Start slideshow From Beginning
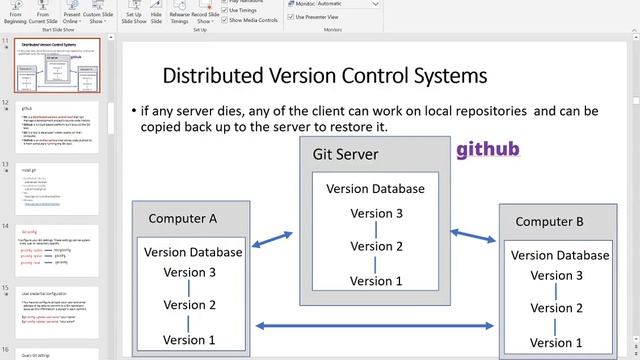Viewport: 640px width, 360px height. point(15,13)
